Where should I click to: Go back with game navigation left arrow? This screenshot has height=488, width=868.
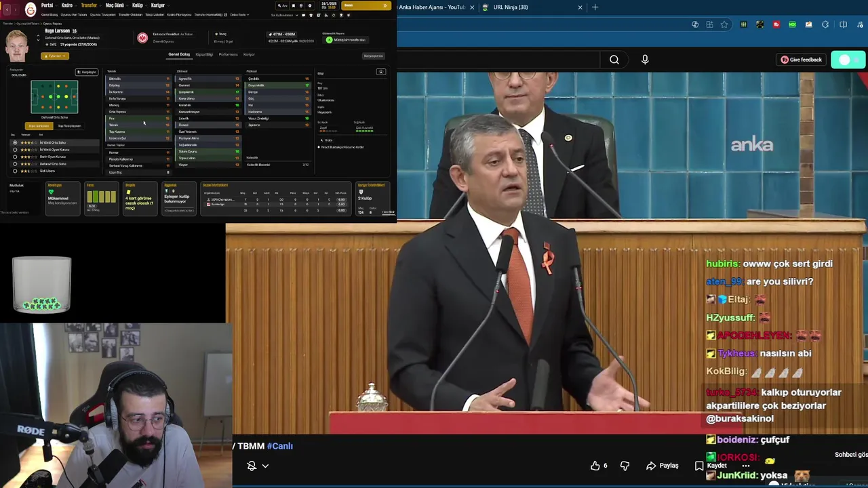7,9
